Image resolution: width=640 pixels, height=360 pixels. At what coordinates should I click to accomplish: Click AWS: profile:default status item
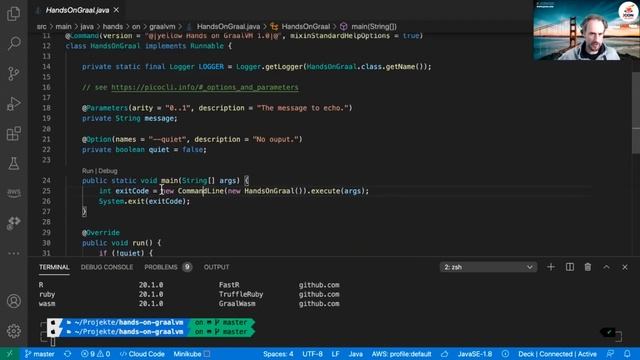point(401,354)
